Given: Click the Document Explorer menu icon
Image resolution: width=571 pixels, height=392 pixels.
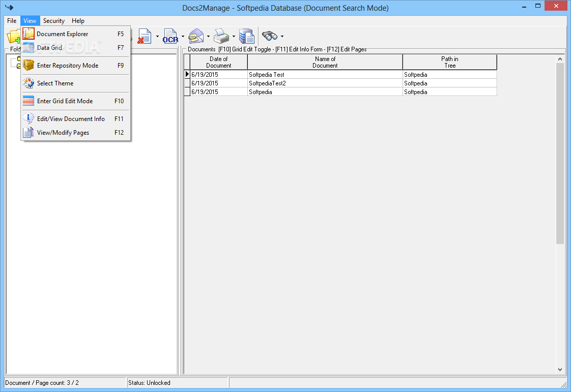Looking at the screenshot, I should click(x=28, y=34).
